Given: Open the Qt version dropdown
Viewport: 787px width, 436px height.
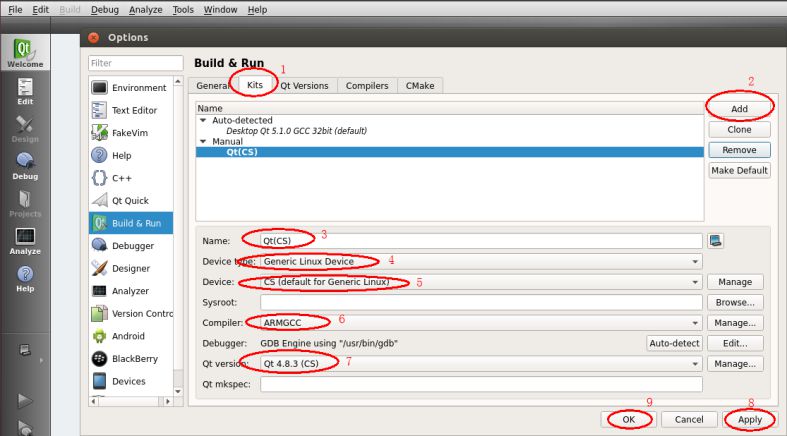Looking at the screenshot, I should pos(481,363).
